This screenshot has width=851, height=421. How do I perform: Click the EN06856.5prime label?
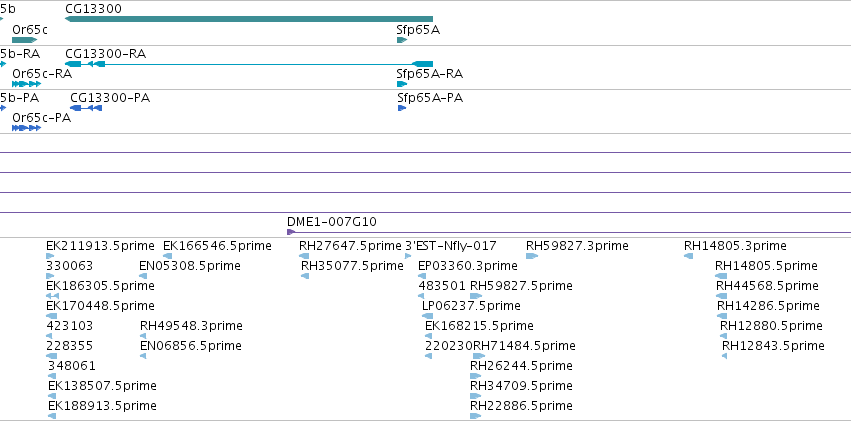click(x=190, y=346)
